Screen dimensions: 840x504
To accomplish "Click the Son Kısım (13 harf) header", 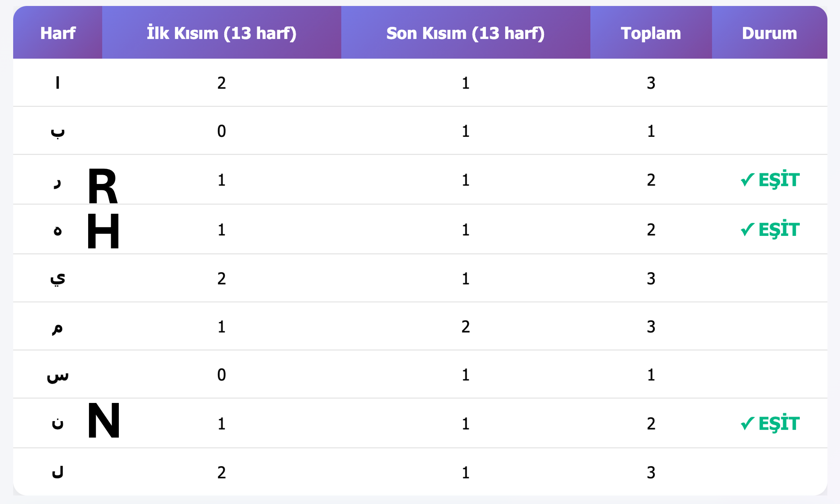I will (466, 33).
